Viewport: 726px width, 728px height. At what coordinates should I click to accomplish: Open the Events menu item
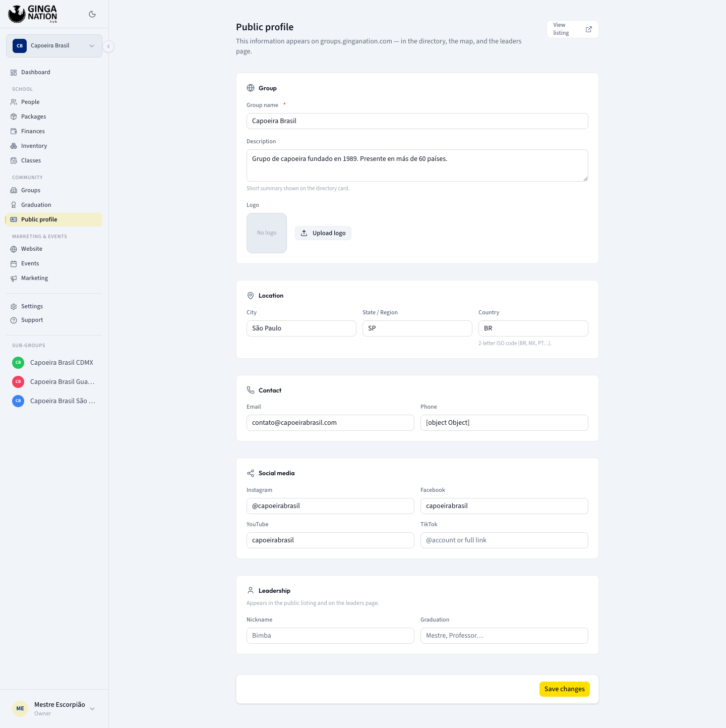click(x=54, y=263)
